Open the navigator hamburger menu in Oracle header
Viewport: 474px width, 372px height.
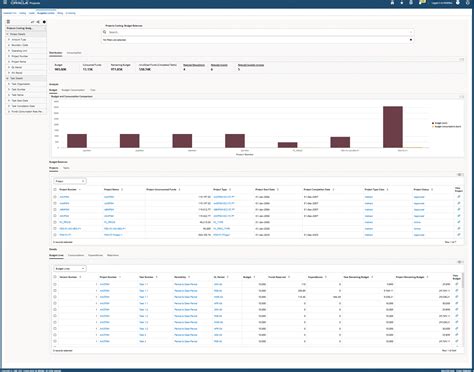click(x=5, y=2)
